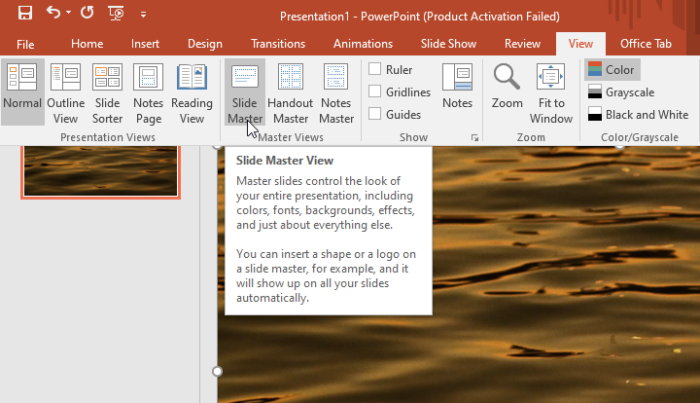Switch to Outline View
The image size is (700, 403).
pyautogui.click(x=66, y=92)
